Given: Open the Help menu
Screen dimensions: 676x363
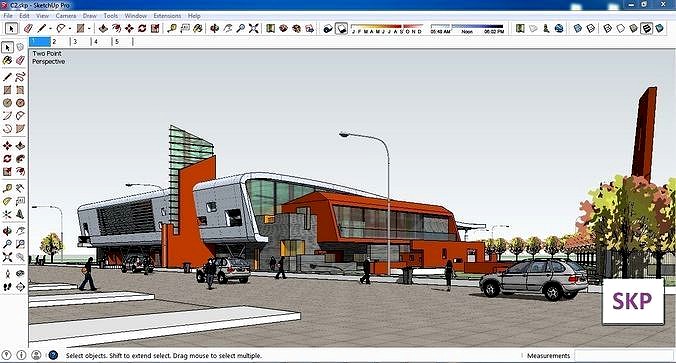Looking at the screenshot, I should click(x=194, y=16).
